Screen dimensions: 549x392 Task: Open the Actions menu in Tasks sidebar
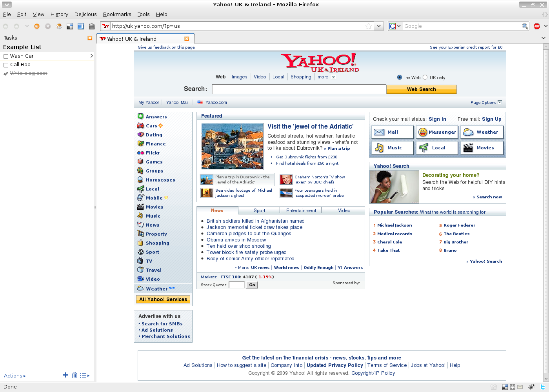pyautogui.click(x=15, y=376)
